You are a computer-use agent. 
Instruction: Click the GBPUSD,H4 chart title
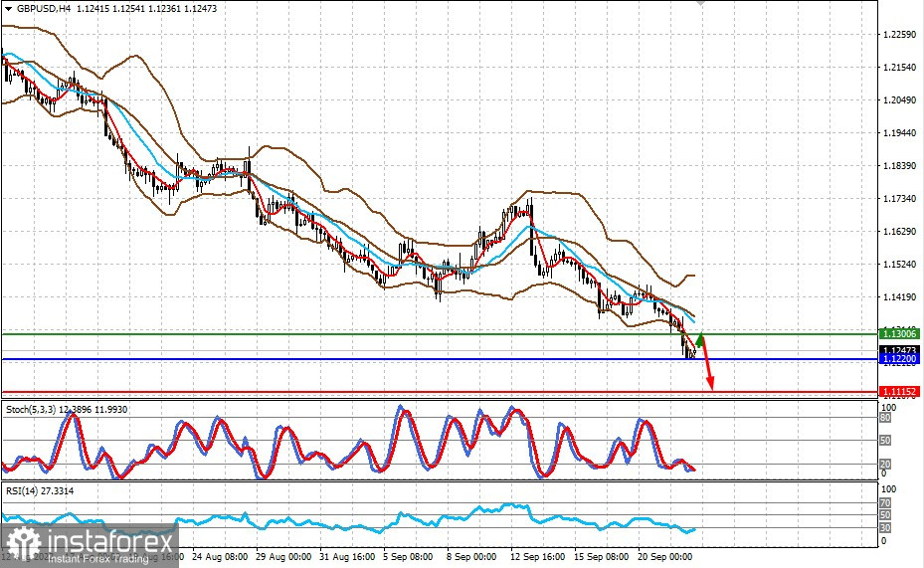[x=43, y=9]
